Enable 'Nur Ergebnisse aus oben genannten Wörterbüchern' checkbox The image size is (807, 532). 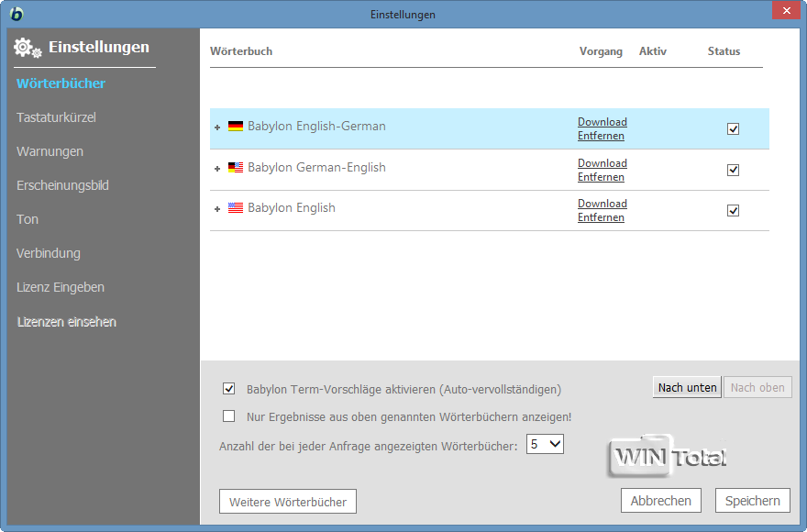pos(229,416)
